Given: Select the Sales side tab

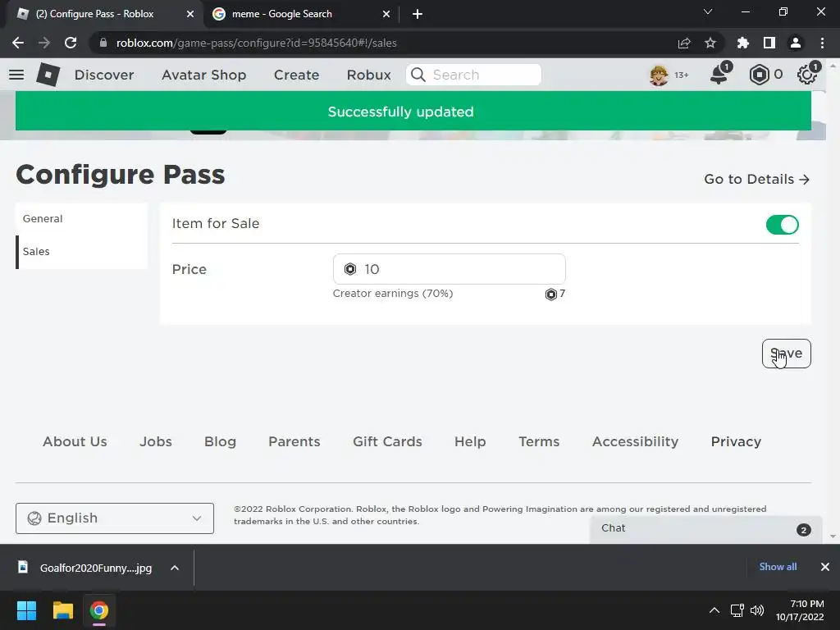Looking at the screenshot, I should tap(81, 252).
